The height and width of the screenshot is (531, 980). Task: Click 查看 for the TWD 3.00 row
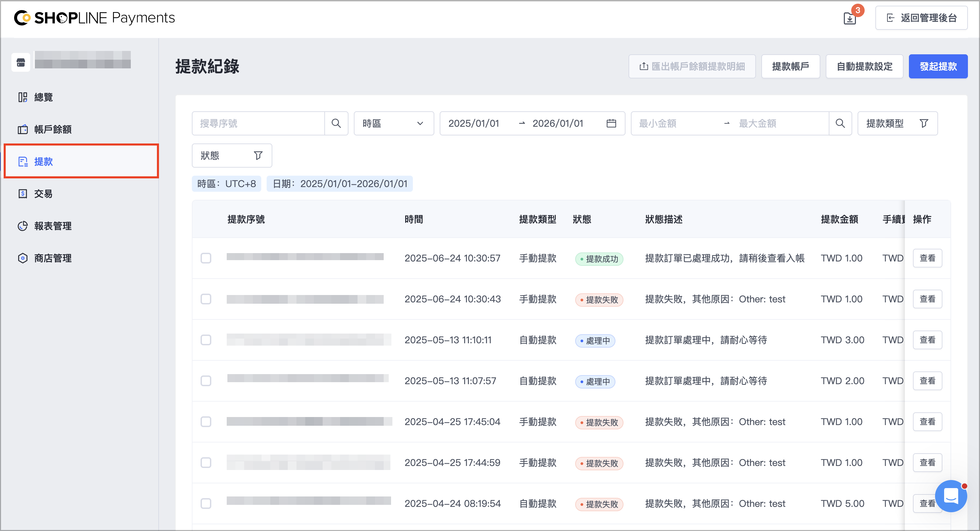927,340
